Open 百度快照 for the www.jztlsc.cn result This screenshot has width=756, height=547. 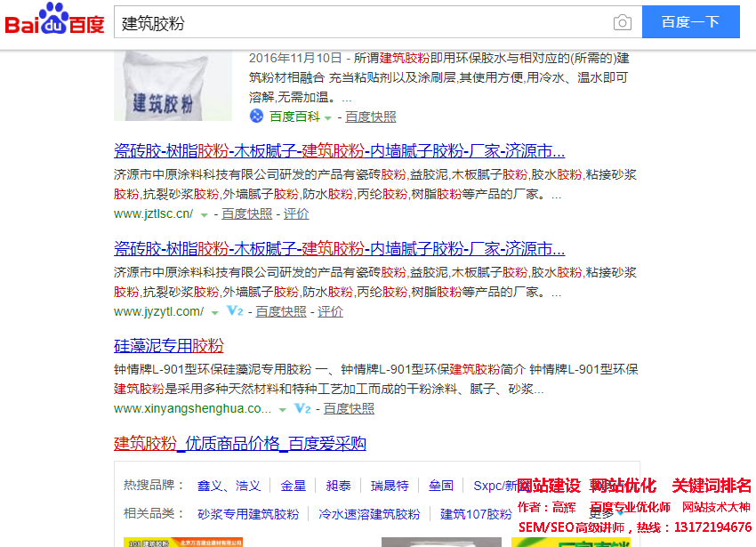click(246, 213)
